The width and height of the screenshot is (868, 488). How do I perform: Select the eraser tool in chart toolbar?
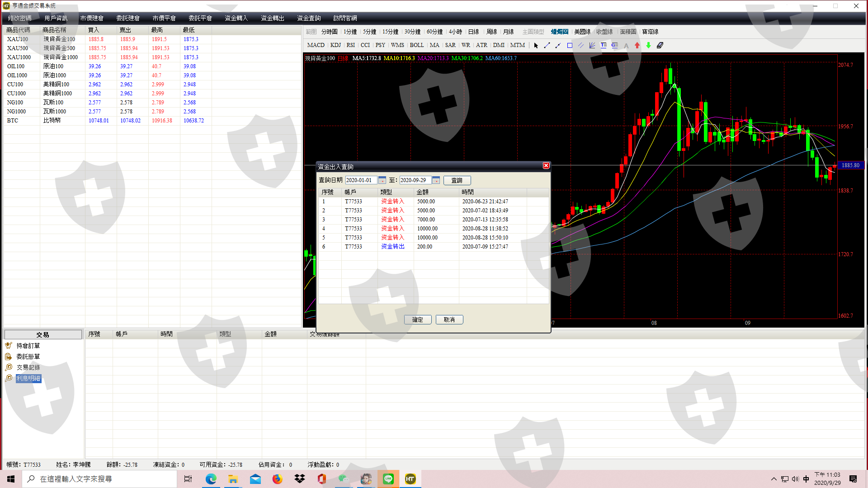(x=660, y=45)
